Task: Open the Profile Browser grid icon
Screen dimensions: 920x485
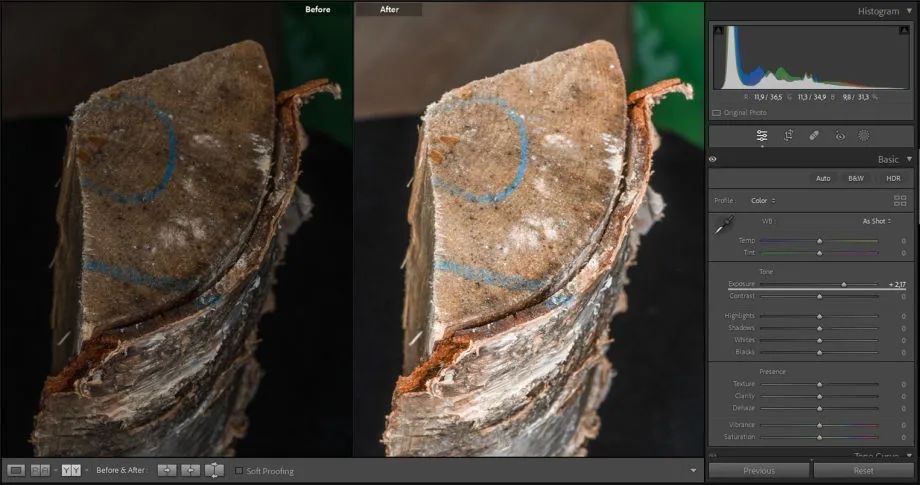Action: (x=900, y=201)
